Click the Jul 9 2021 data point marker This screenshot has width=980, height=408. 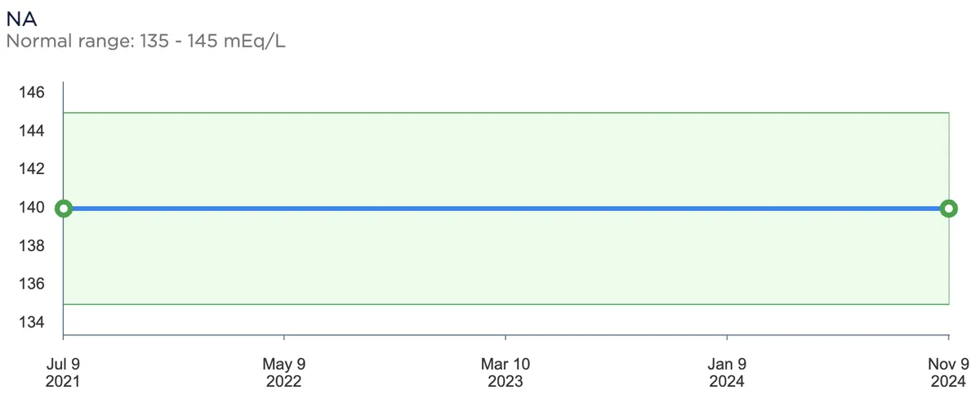click(x=64, y=208)
